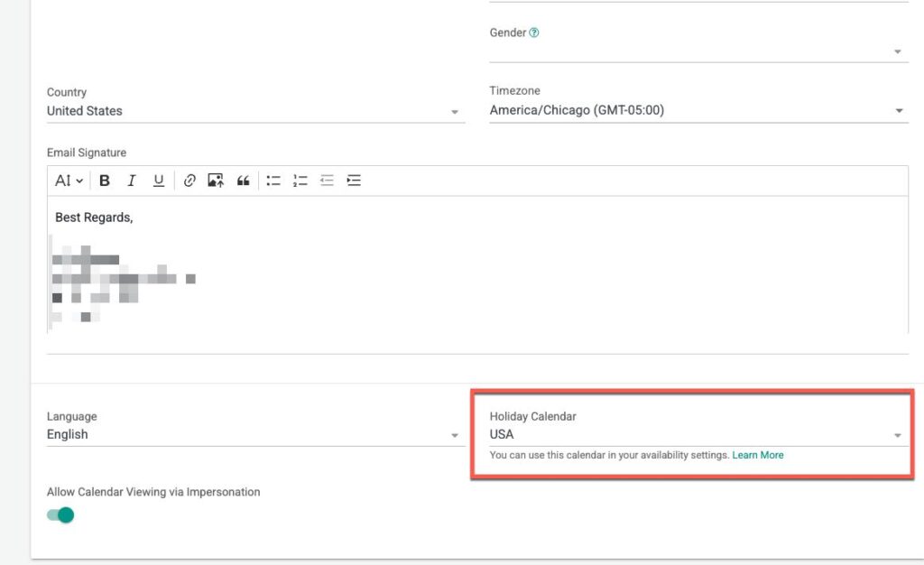Open the Learn More link
924x565 pixels.
pyautogui.click(x=758, y=455)
